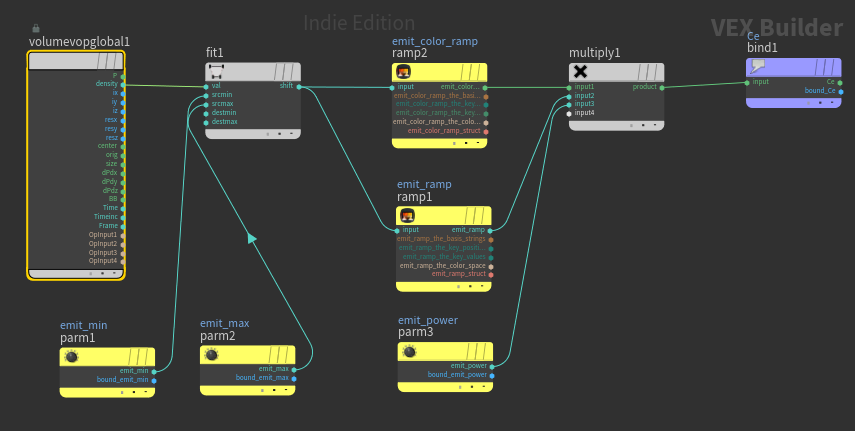
Task: Click the emit_ramp_struct output on ramp1
Action: pyautogui.click(x=491, y=274)
